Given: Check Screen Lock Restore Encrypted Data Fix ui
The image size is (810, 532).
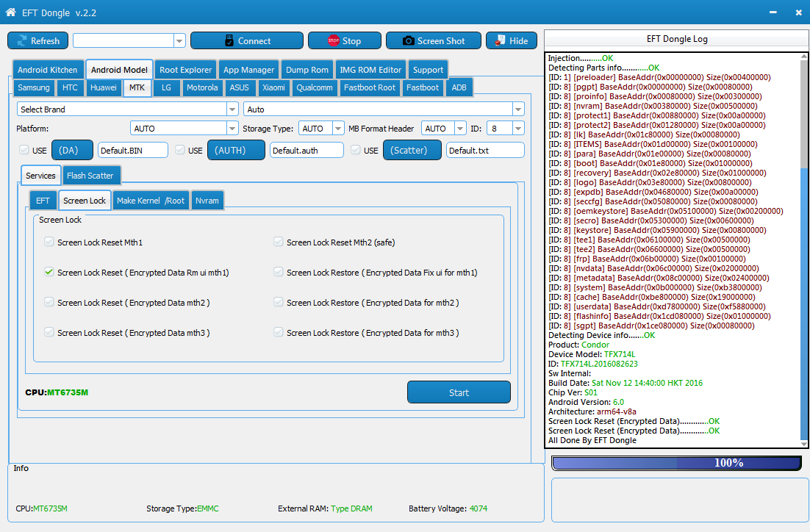Looking at the screenshot, I should (x=279, y=272).
